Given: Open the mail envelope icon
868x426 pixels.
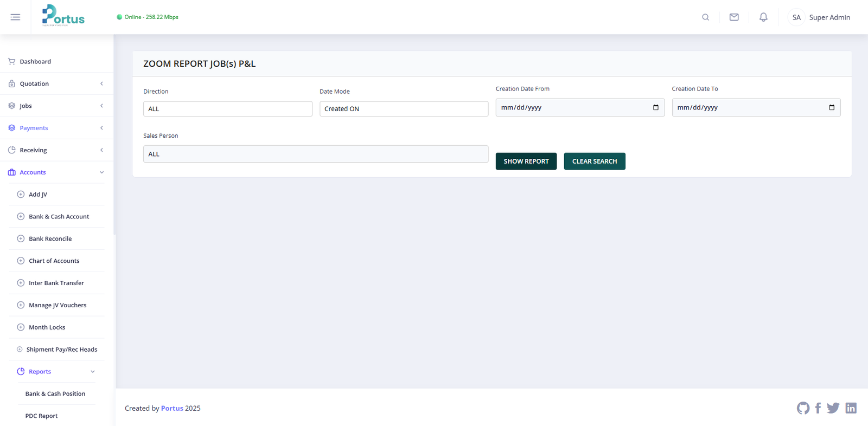Looking at the screenshot, I should (x=734, y=17).
